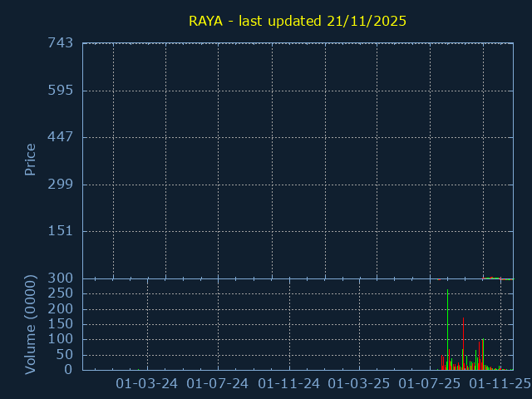
Task: Select the 743 price tick label
Action: (x=60, y=43)
